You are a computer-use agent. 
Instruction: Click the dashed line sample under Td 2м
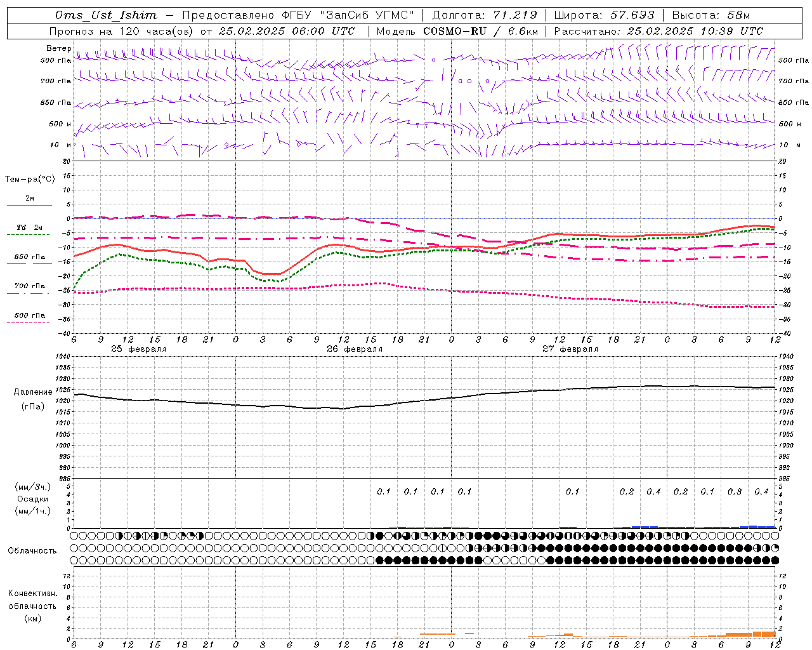click(x=28, y=234)
